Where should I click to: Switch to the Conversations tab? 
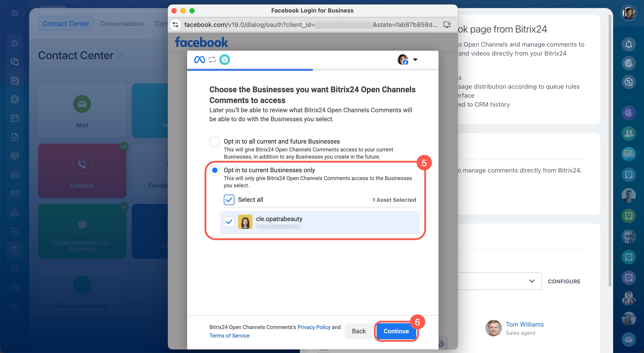pyautogui.click(x=122, y=24)
